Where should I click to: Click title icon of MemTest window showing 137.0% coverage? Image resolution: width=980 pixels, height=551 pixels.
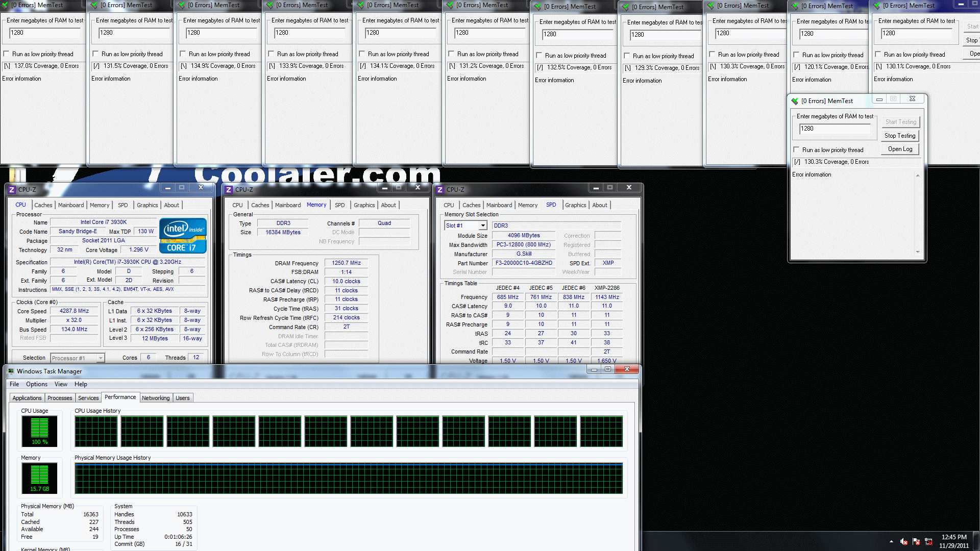click(5, 5)
